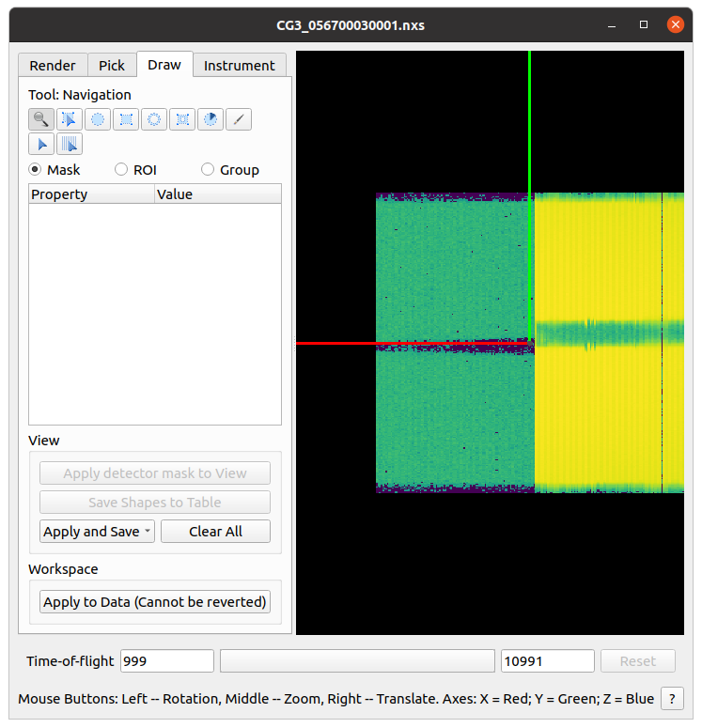The width and height of the screenshot is (702, 728).
Task: Select the Mask radio button
Action: tap(36, 170)
